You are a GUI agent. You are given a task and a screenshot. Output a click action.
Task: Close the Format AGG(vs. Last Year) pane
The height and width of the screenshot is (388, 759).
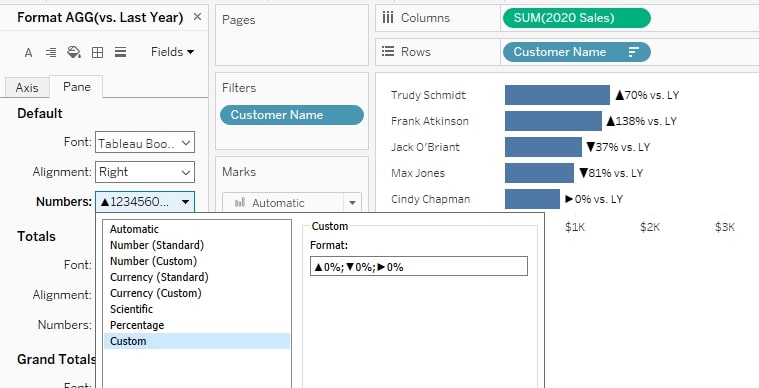click(197, 17)
